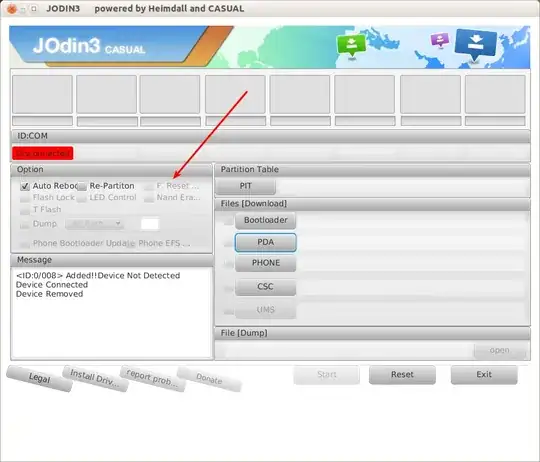540x462 pixels.
Task: Choose a file with the PDA button
Action: coord(266,242)
